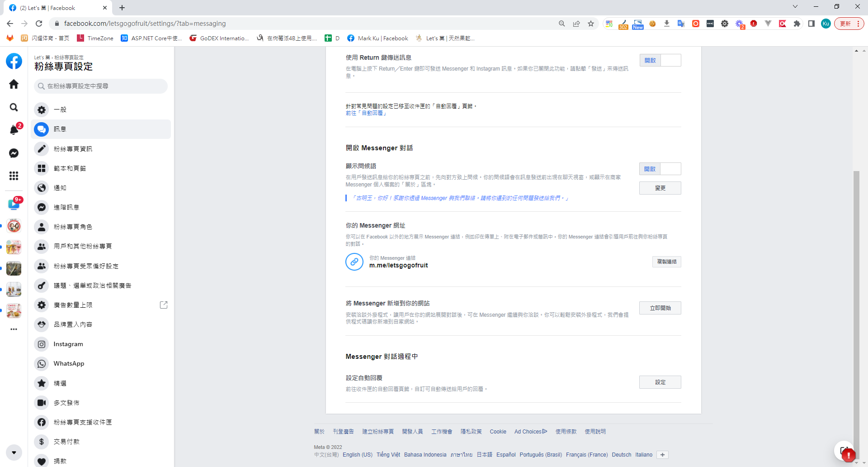Toggle the 使用 Return 鍵傳送訊息 switch
The height and width of the screenshot is (467, 868).
660,60
